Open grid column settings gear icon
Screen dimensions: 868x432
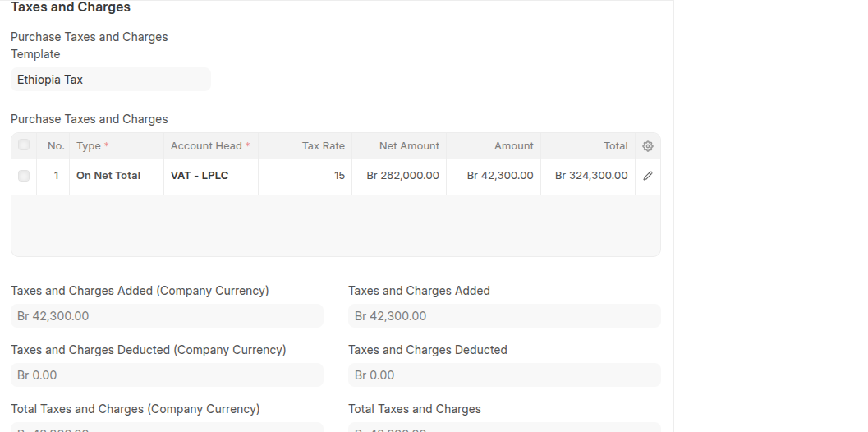(x=647, y=146)
